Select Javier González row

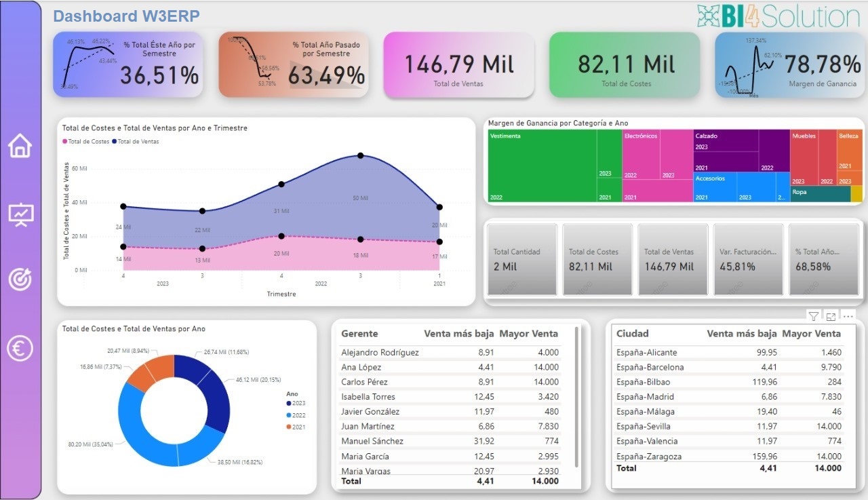(450, 412)
